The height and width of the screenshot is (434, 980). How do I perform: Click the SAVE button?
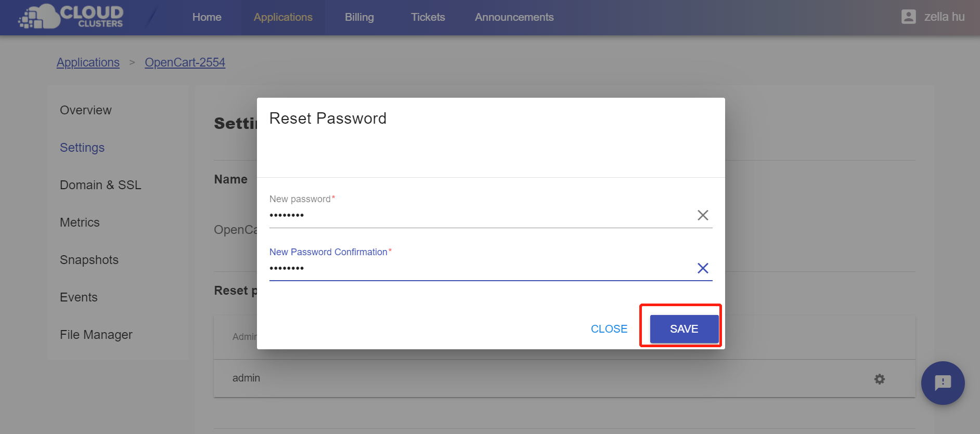click(x=684, y=329)
